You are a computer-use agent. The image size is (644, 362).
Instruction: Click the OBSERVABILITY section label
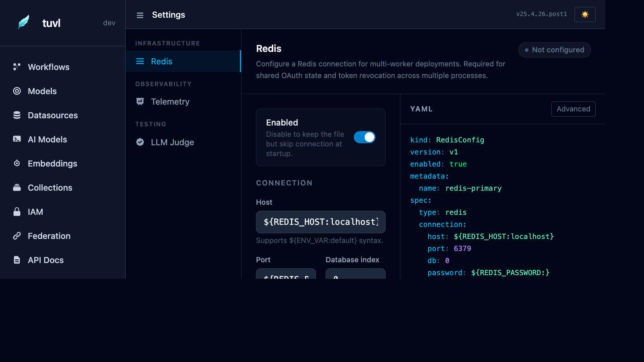pyautogui.click(x=163, y=84)
